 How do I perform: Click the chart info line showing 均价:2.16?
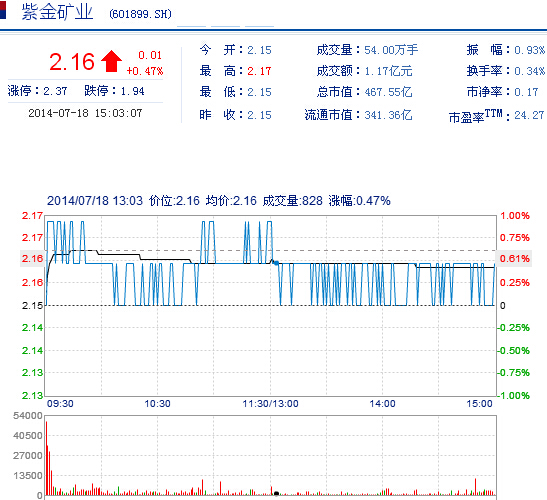click(x=231, y=201)
